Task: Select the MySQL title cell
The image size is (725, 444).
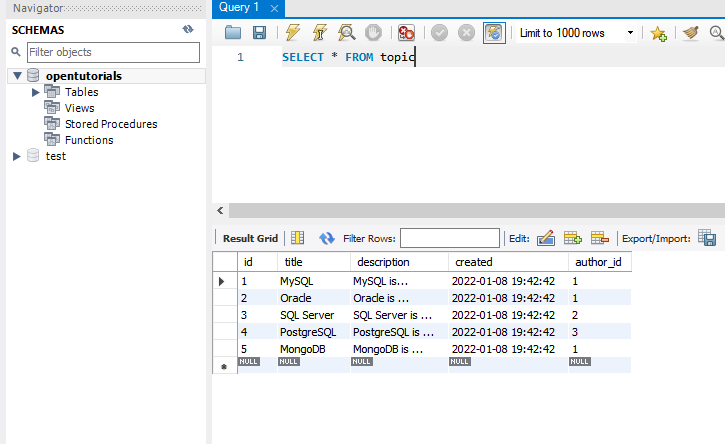Action: coord(314,281)
